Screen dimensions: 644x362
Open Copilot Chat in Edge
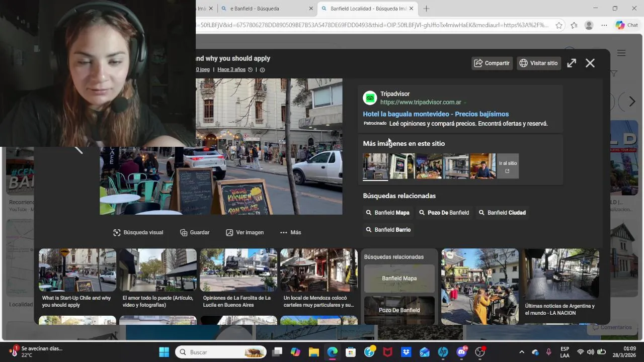click(x=627, y=25)
